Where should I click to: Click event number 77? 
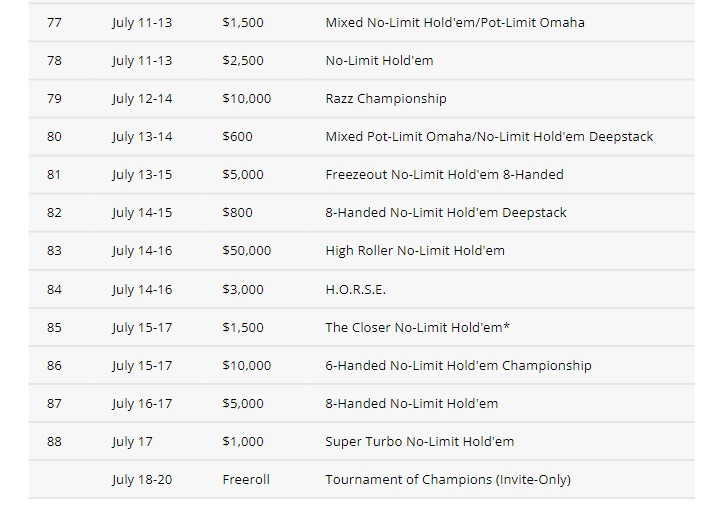pos(54,23)
